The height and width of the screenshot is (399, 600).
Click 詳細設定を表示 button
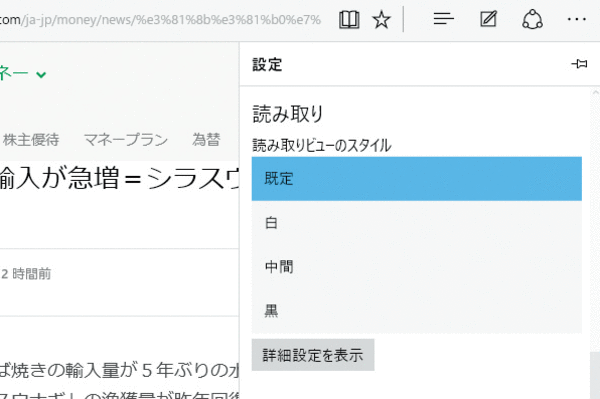313,355
